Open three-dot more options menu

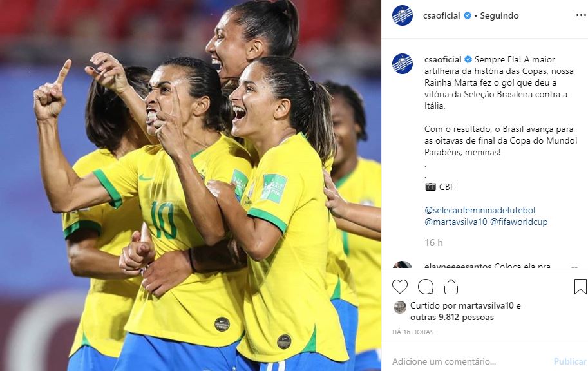(581, 15)
